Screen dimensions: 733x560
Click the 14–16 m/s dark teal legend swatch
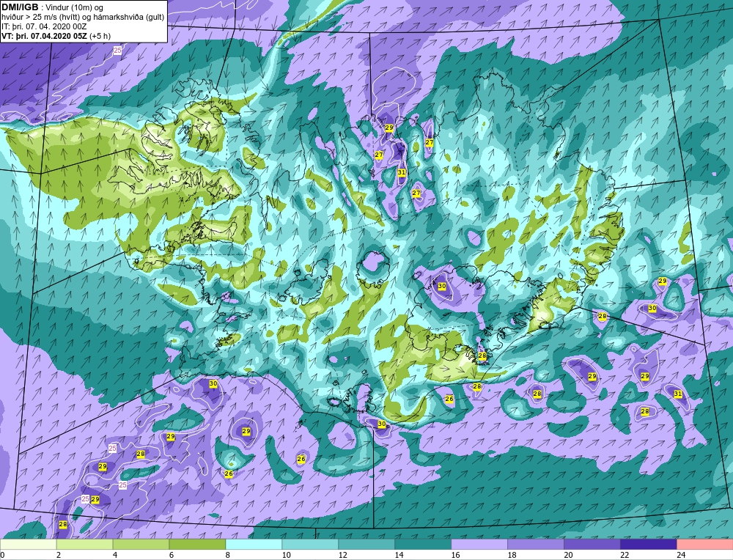click(423, 545)
